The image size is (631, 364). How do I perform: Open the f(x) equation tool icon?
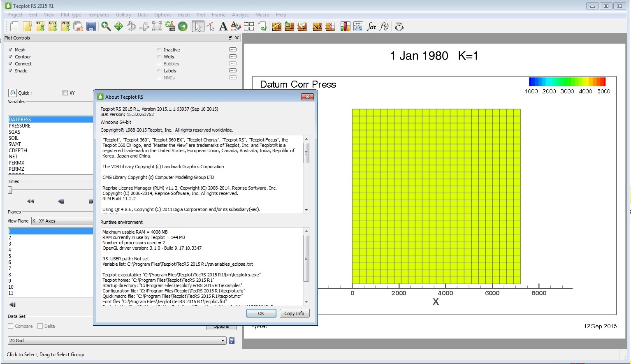tap(384, 27)
